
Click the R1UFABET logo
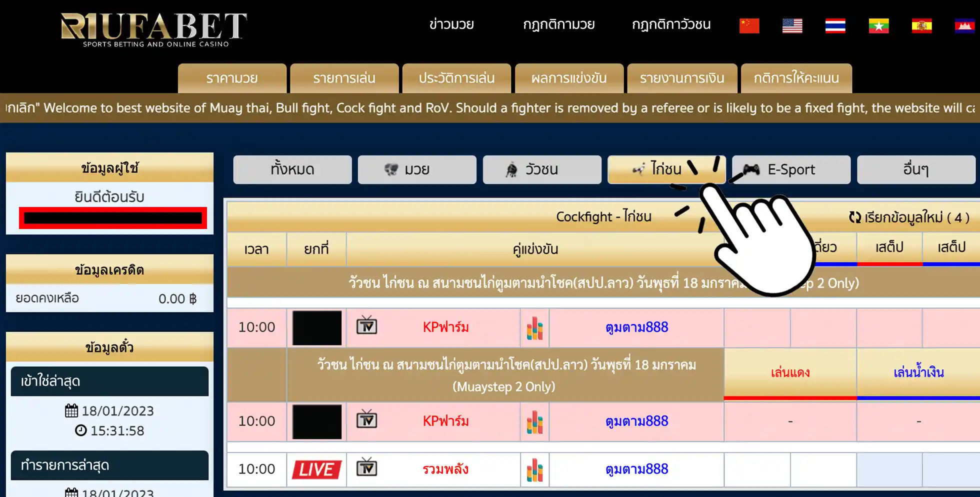tap(154, 29)
